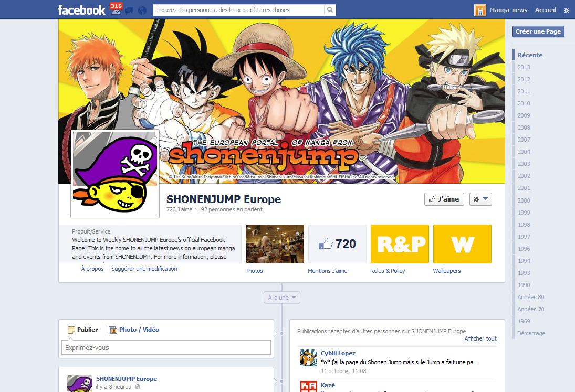Expand the À la une dropdown

point(281,298)
